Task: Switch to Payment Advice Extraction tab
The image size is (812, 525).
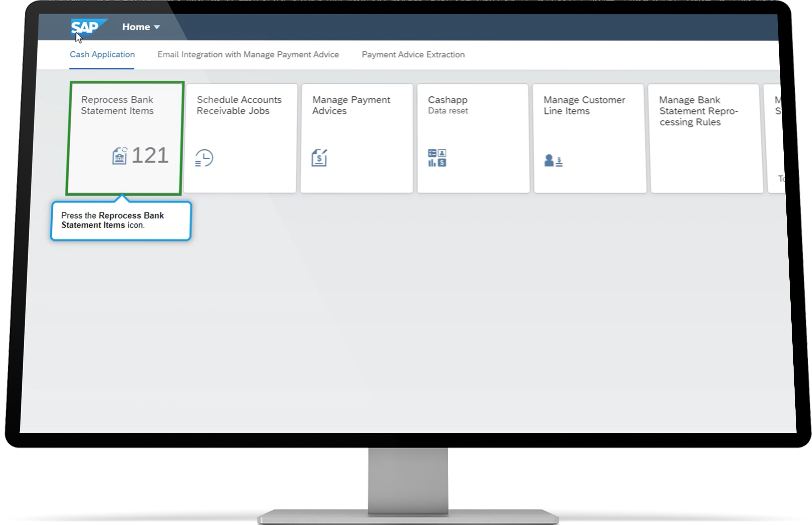Action: point(413,54)
